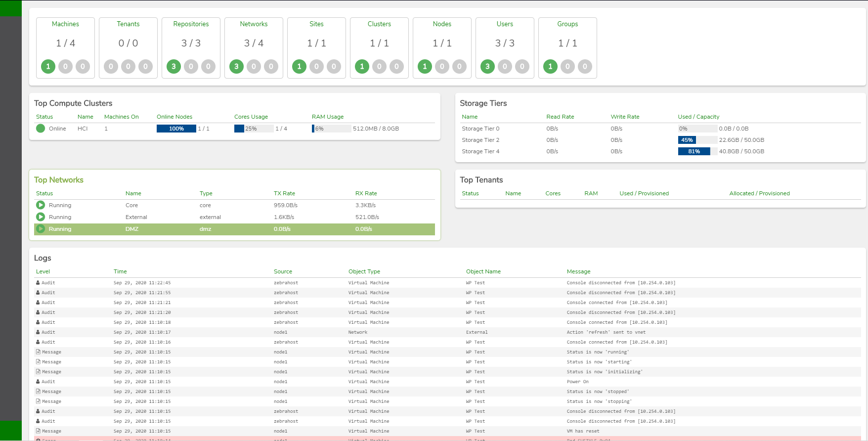The height and width of the screenshot is (441, 868).
Task: Click the 'Network' object type log cell
Action: (x=358, y=332)
